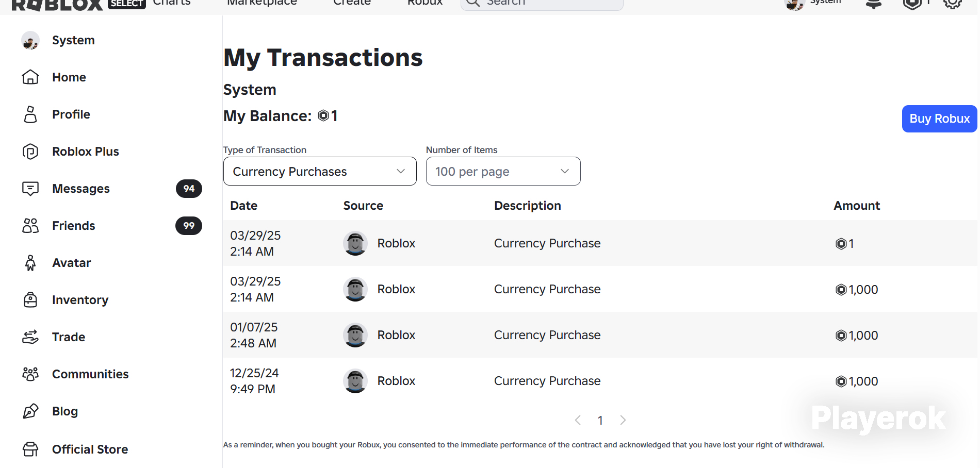Click the Description column header

coord(528,206)
